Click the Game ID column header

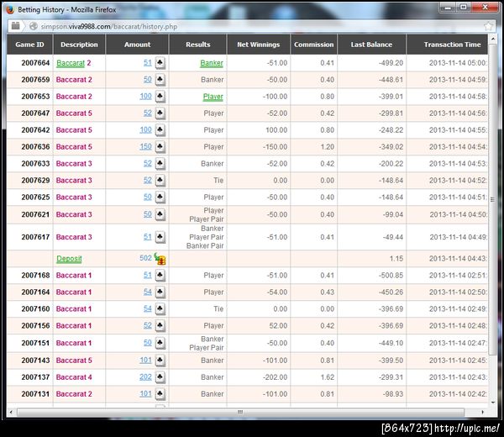pos(30,45)
